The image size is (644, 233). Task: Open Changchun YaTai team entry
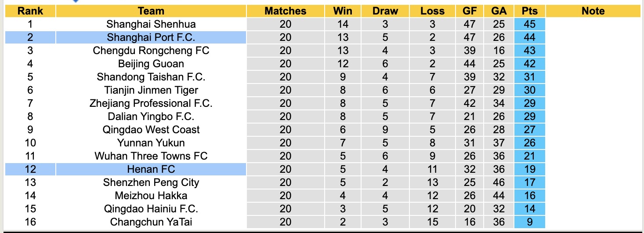pyautogui.click(x=151, y=222)
